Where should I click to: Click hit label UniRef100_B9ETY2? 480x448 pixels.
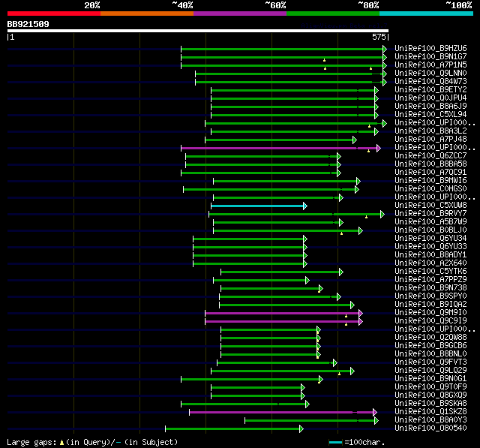[430, 90]
